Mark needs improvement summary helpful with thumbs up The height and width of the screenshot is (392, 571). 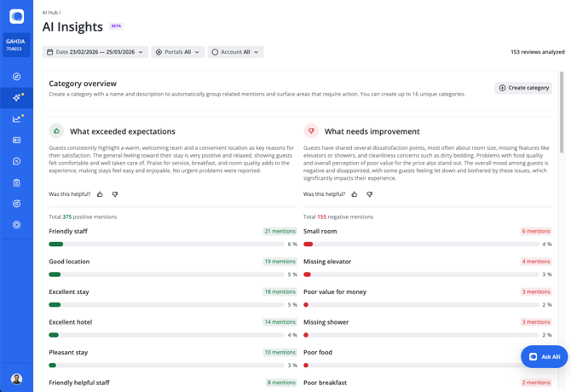(x=355, y=194)
